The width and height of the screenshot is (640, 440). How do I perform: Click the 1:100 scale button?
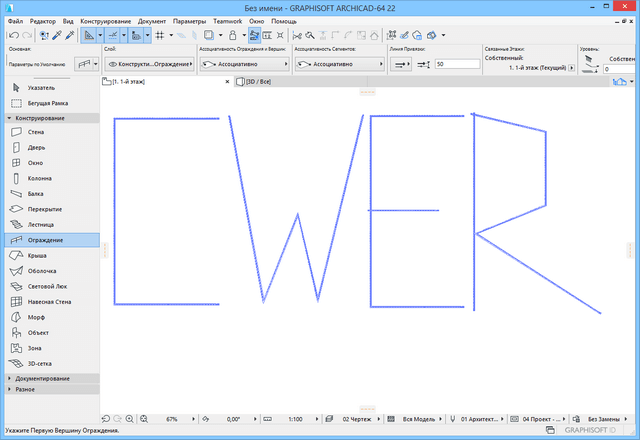click(x=297, y=419)
